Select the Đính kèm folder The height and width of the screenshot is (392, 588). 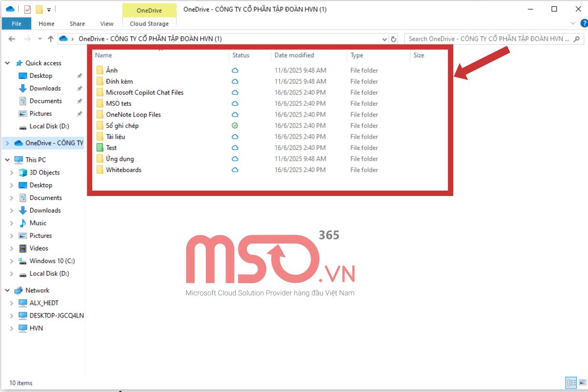119,81
